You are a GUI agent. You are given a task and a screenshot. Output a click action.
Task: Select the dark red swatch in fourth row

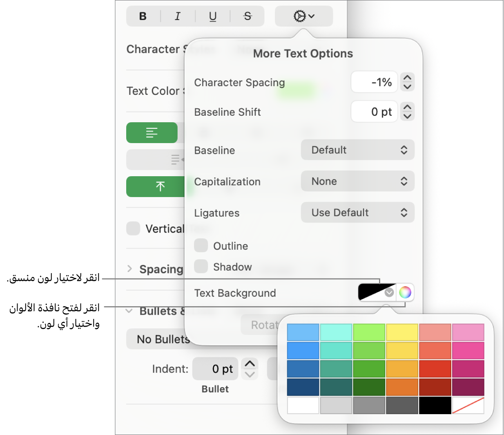435,387
